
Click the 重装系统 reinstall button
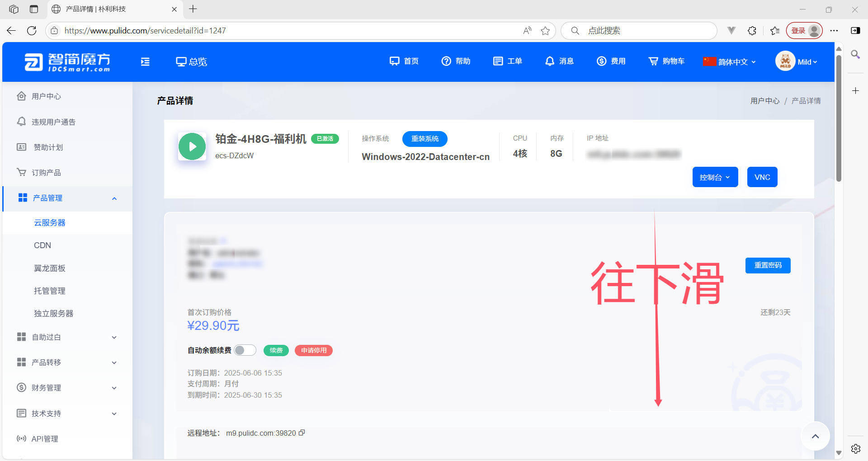[x=425, y=139]
